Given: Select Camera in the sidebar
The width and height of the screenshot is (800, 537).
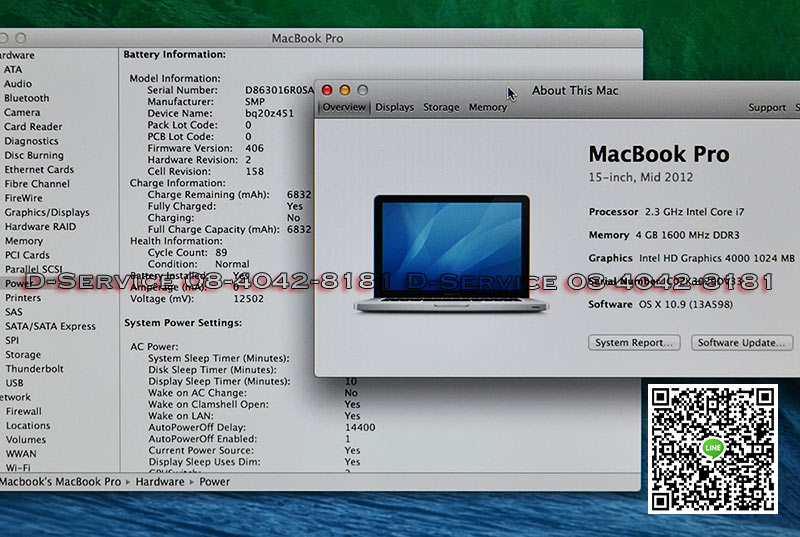Looking at the screenshot, I should pos(22,112).
